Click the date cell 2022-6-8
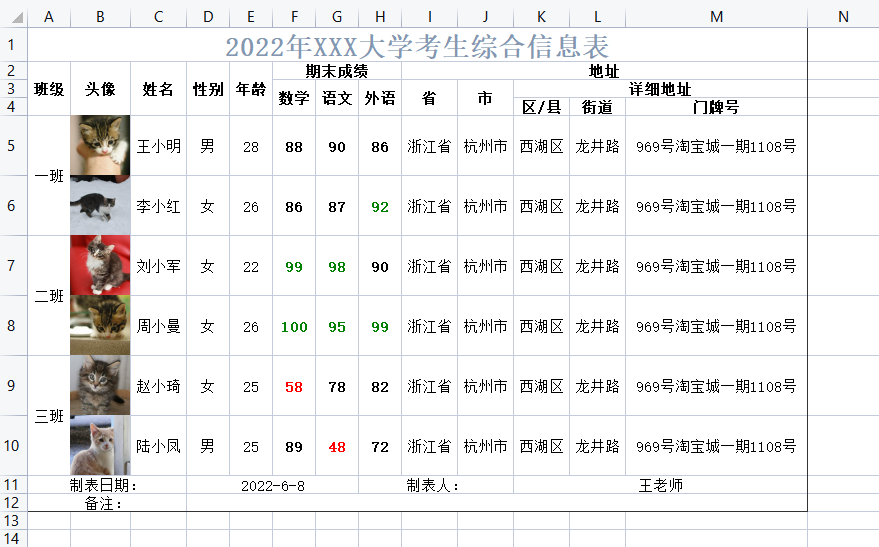This screenshot has height=547, width=879. point(273,485)
